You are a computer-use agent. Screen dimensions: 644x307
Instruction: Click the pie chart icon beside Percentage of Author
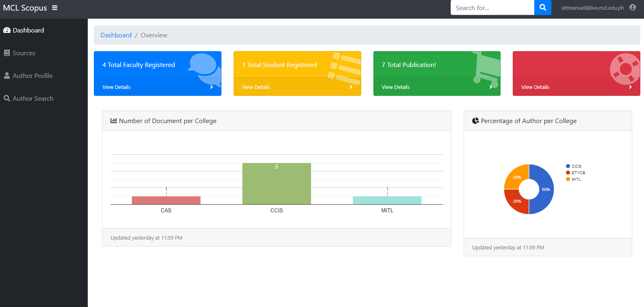[x=475, y=121]
